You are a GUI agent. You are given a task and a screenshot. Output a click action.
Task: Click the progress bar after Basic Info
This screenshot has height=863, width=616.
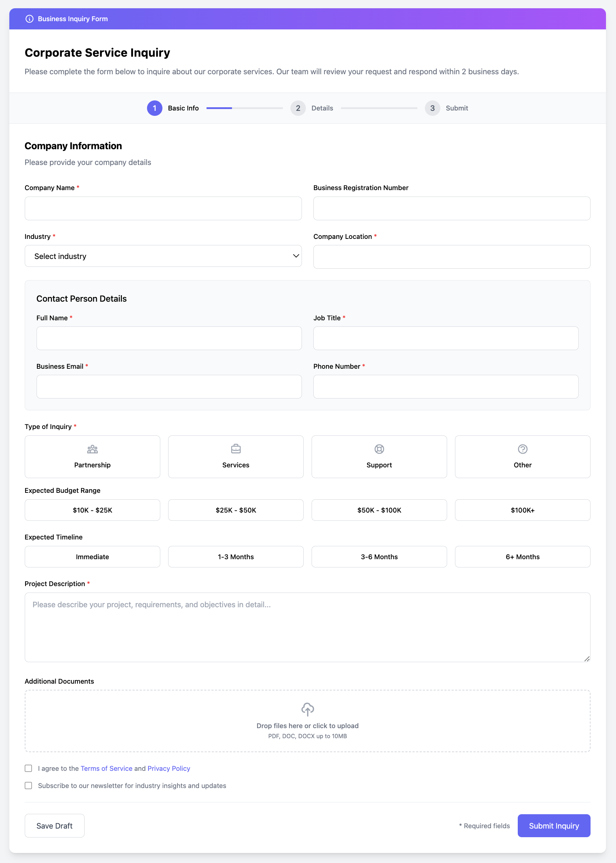(245, 108)
